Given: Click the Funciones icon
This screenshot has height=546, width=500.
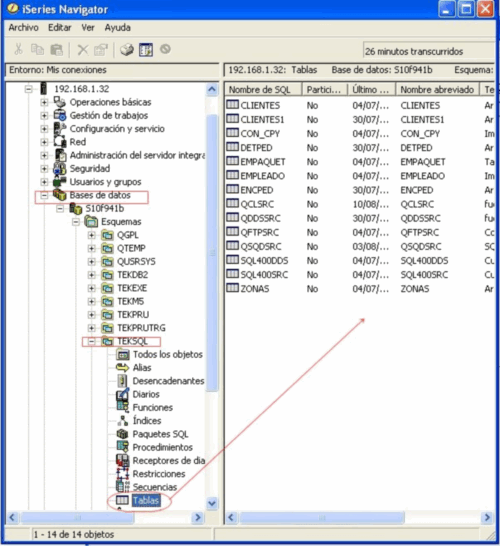Looking at the screenshot, I should (x=123, y=407).
